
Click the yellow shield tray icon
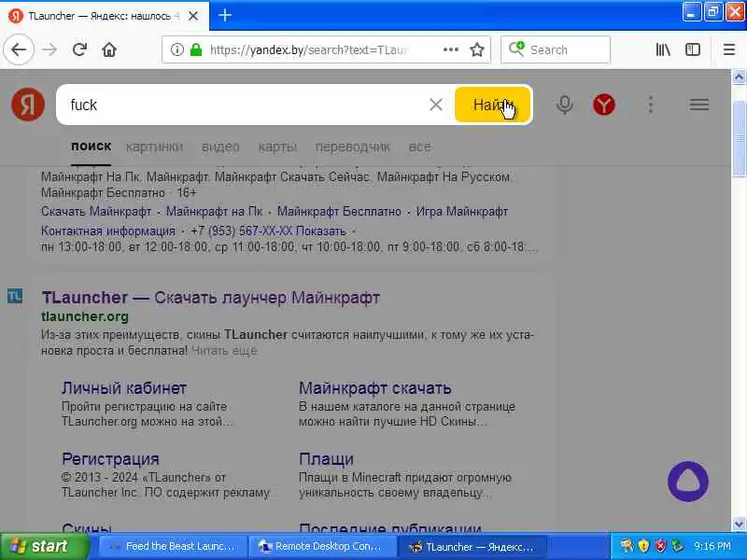(x=643, y=546)
